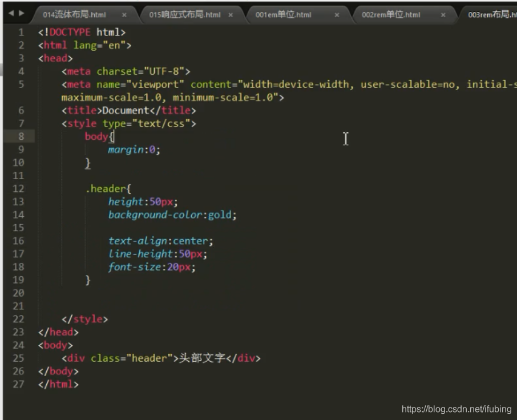Select line number 12 in gutter
517x420 pixels.
pyautogui.click(x=18, y=188)
